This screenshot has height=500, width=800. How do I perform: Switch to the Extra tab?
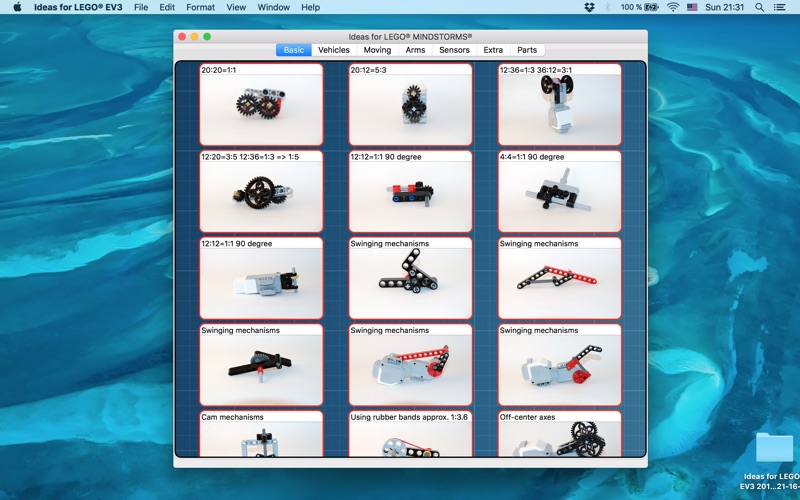(493, 50)
